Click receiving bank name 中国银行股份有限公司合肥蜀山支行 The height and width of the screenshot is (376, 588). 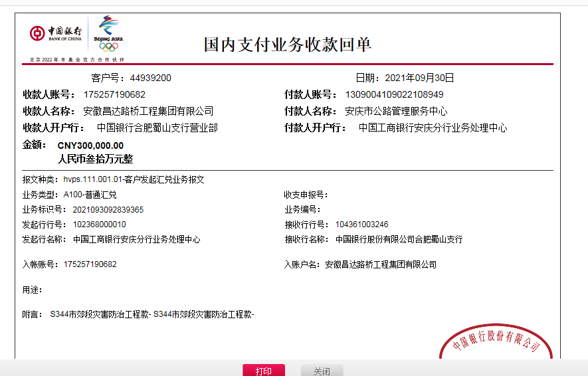[x=399, y=239]
